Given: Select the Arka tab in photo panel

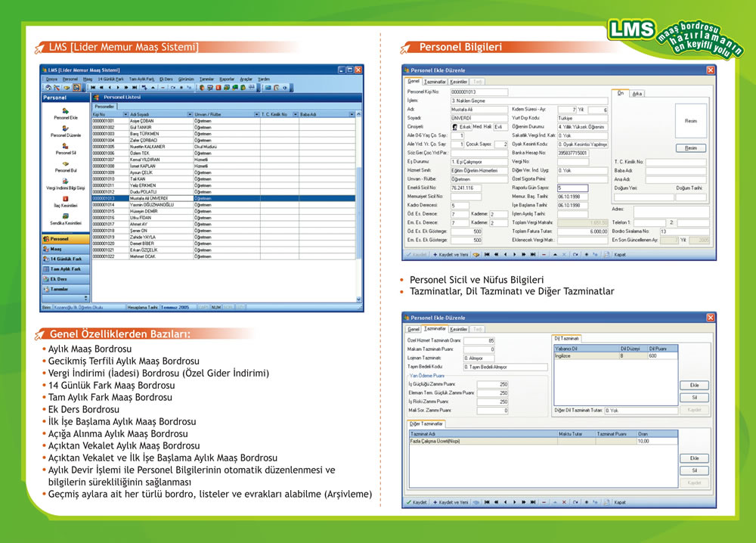Looking at the screenshot, I should pos(637,94).
